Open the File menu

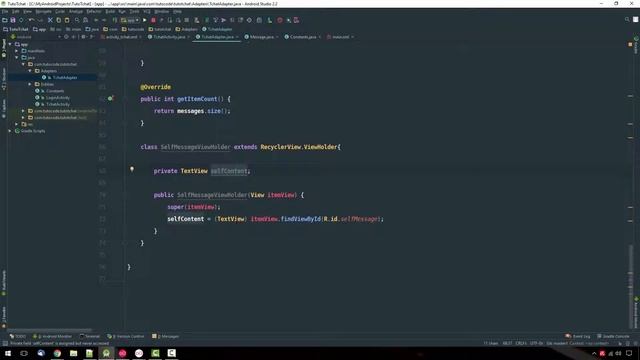tap(5, 11)
